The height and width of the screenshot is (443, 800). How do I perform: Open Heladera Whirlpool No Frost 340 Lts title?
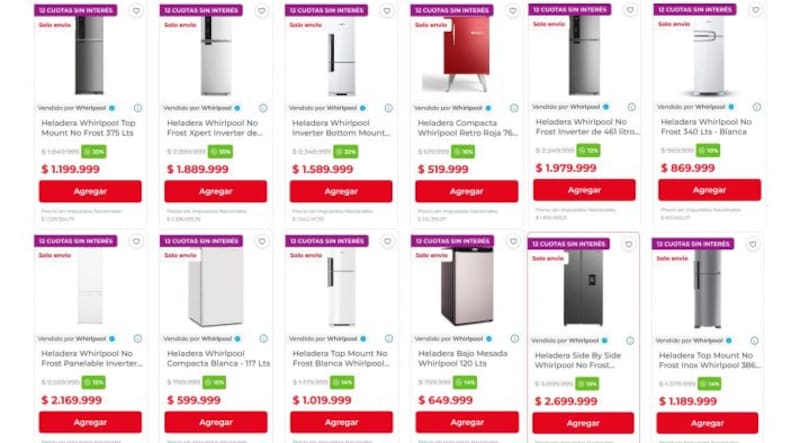point(706,127)
